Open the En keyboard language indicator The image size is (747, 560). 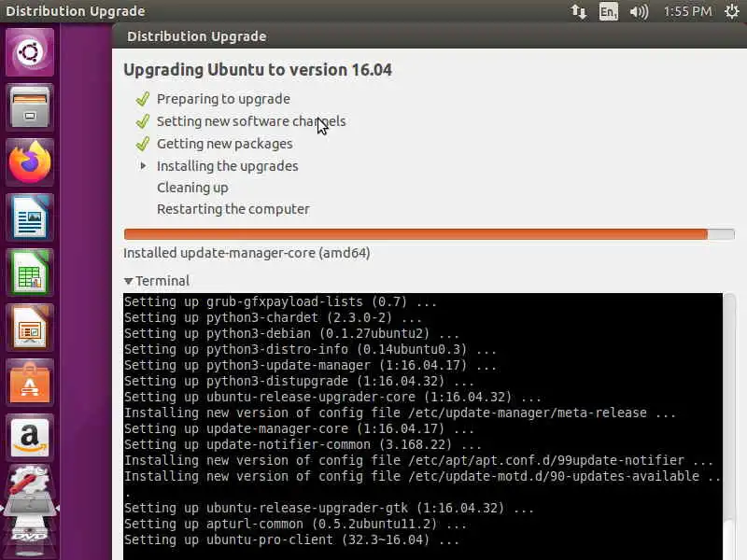coord(609,11)
